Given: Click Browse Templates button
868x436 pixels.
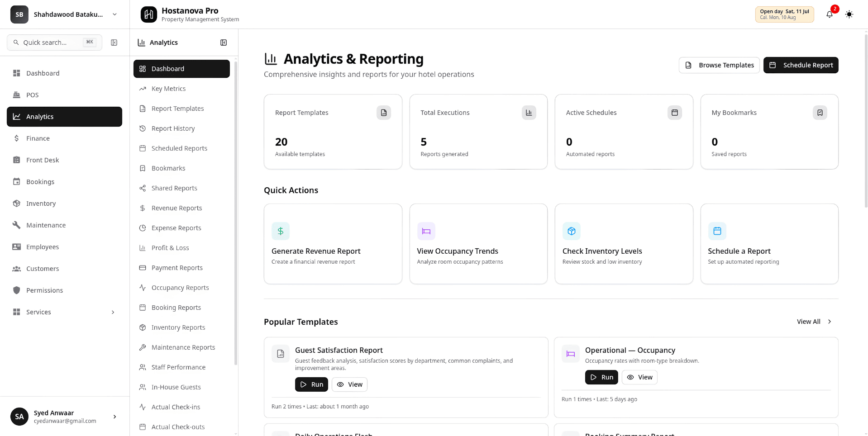Looking at the screenshot, I should point(719,65).
